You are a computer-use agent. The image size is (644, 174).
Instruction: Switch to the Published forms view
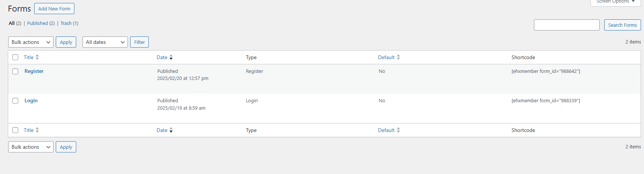[38, 23]
